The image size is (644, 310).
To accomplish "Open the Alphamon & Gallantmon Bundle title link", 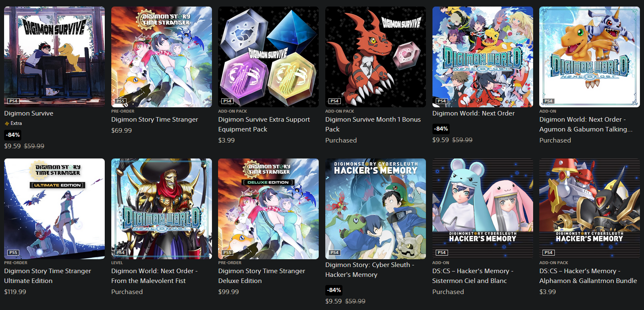I will click(x=588, y=276).
